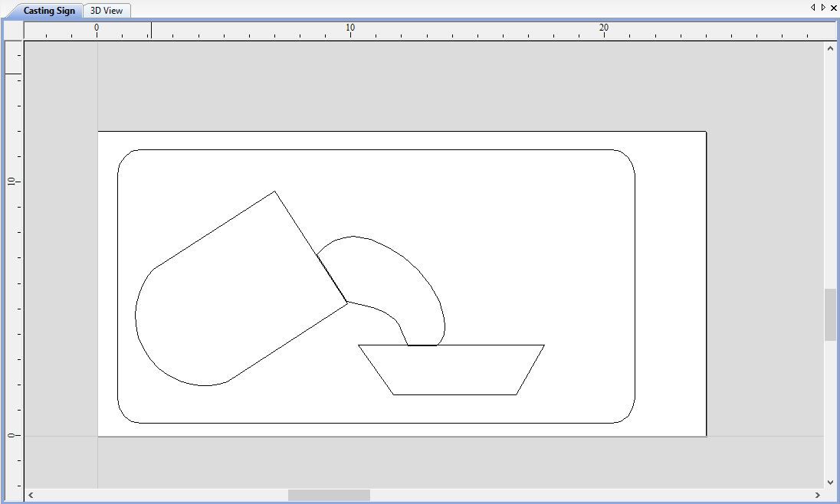Screen dimensions: 840x504
Task: Click the ruler origin corner box
Action: pyautogui.click(x=13, y=31)
